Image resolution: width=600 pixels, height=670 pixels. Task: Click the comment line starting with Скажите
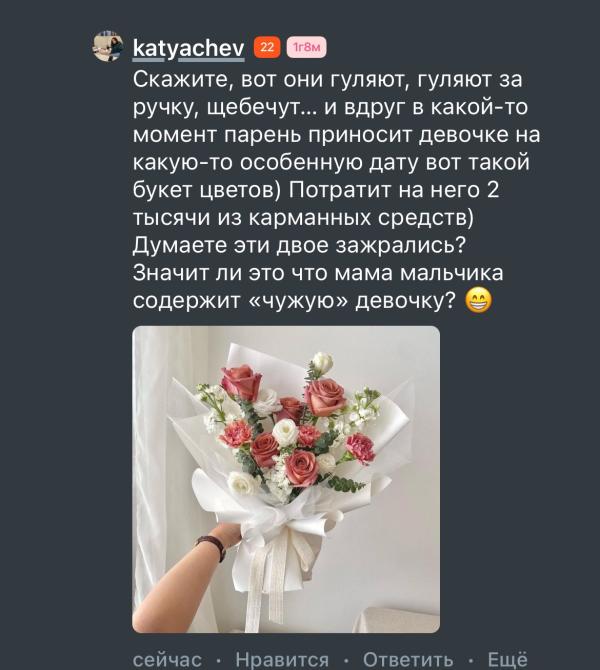click(327, 80)
